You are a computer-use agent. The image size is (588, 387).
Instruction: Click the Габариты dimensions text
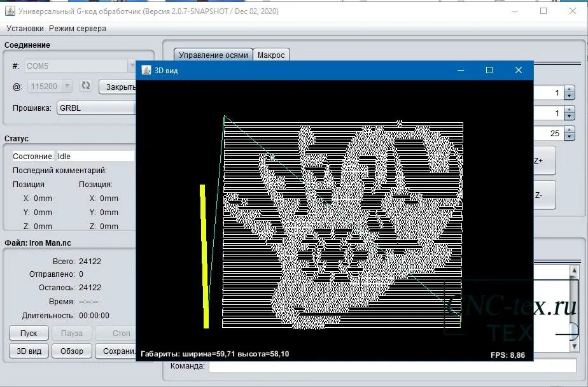coord(215,354)
